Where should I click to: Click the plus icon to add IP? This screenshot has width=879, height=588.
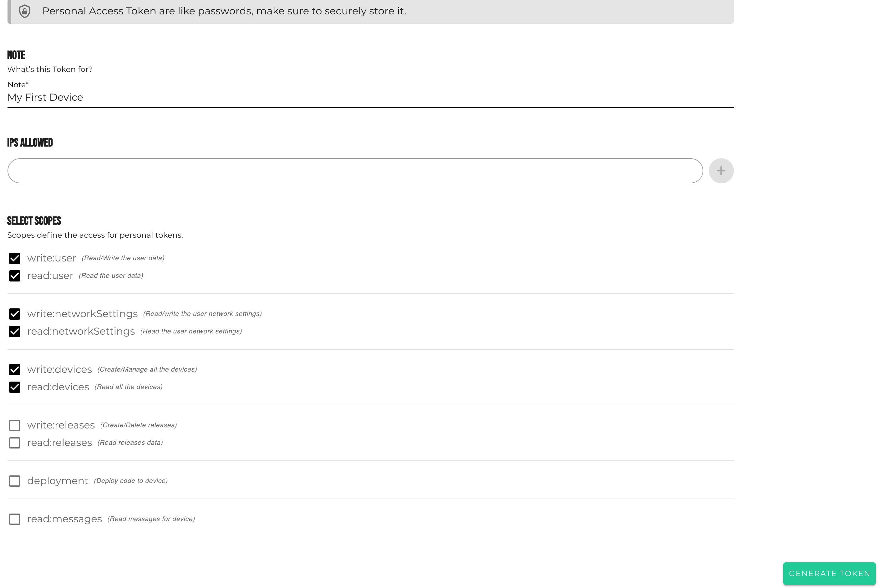point(721,171)
